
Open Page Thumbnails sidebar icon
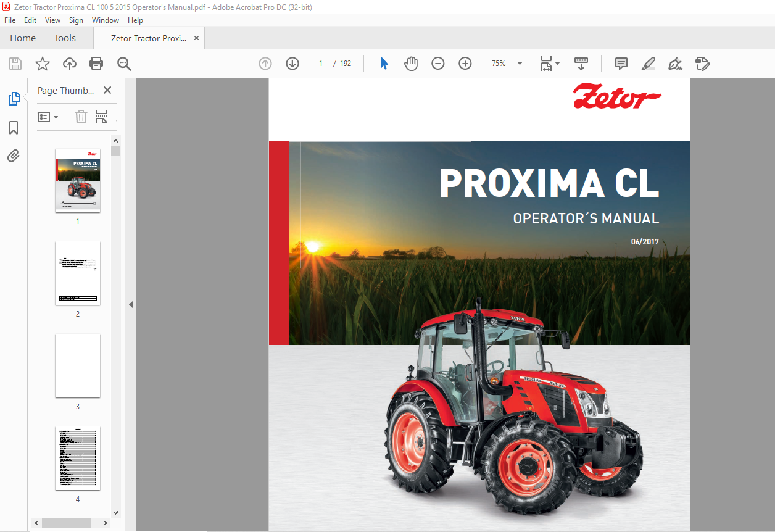tap(14, 99)
